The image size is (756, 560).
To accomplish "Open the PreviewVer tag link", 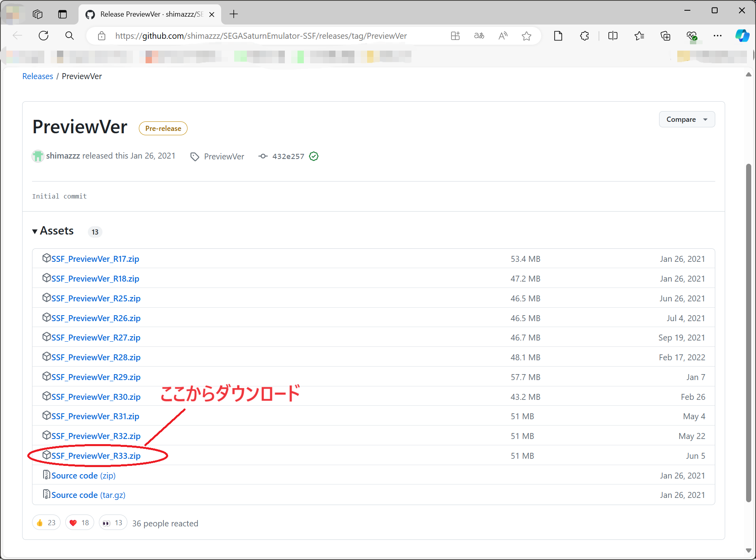I will click(224, 157).
